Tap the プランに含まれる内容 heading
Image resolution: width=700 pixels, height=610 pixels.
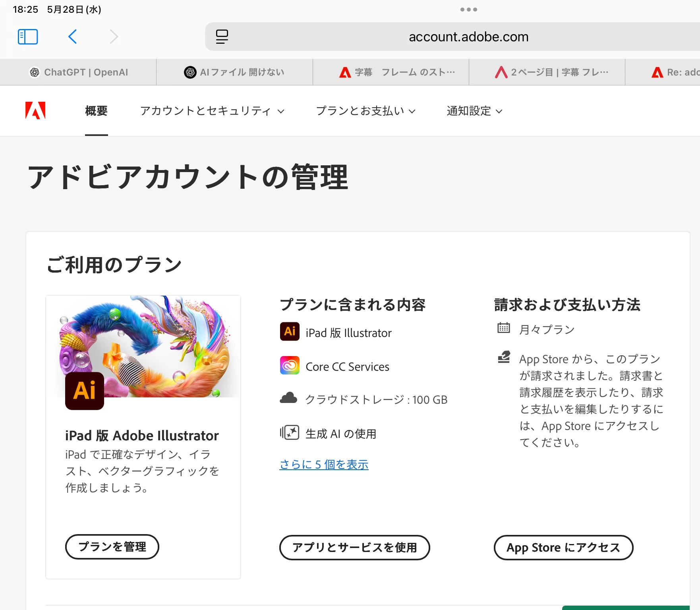point(353,305)
